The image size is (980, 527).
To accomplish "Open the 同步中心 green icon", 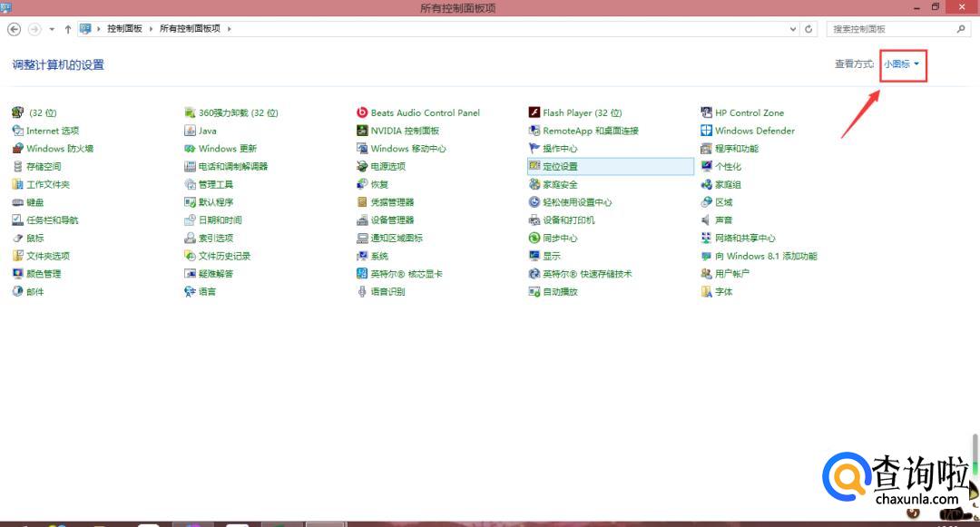I will pyautogui.click(x=534, y=238).
